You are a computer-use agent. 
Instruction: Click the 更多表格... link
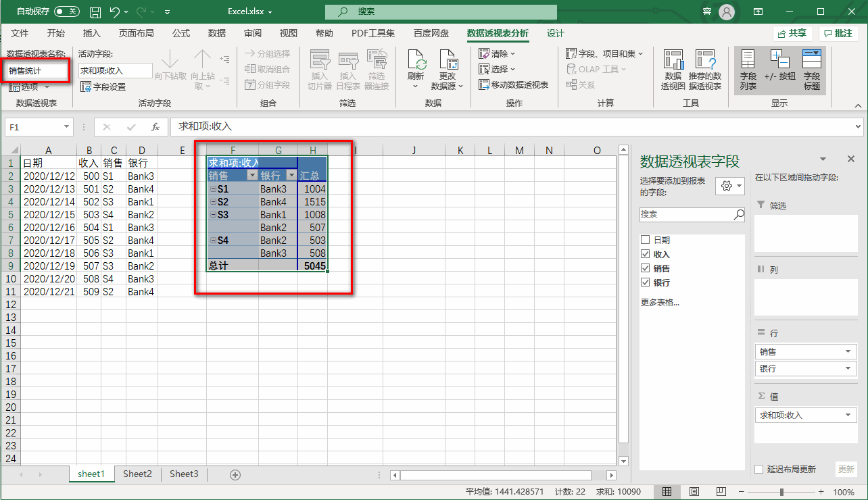[x=660, y=303]
